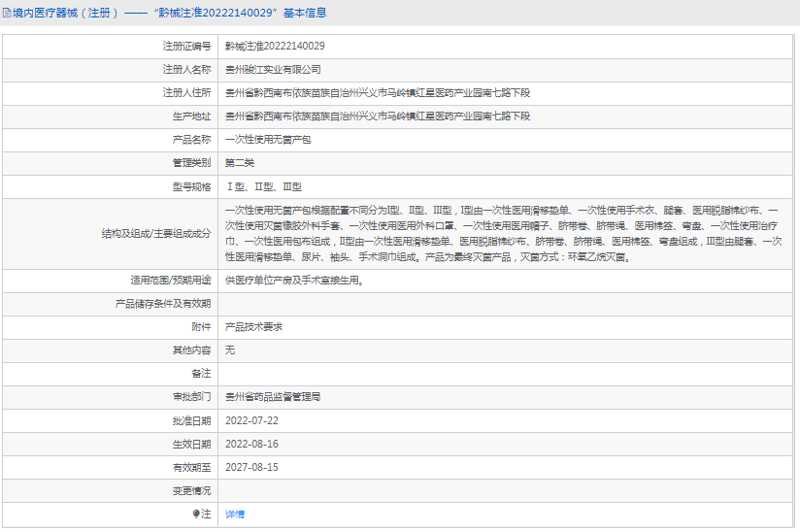The height and width of the screenshot is (532, 800).
Task: Select intended use text 供医疗单位产房及手术室接生用
Action: (x=294, y=281)
